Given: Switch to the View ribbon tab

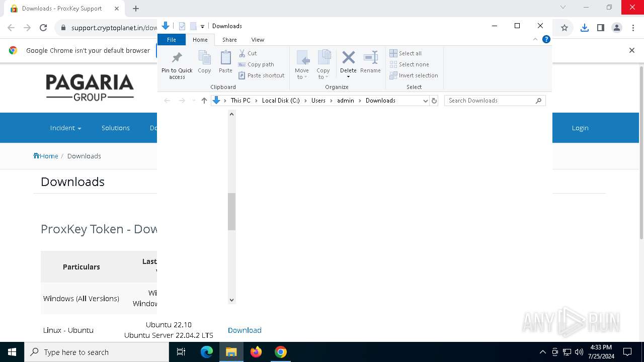Looking at the screenshot, I should click(258, 40).
